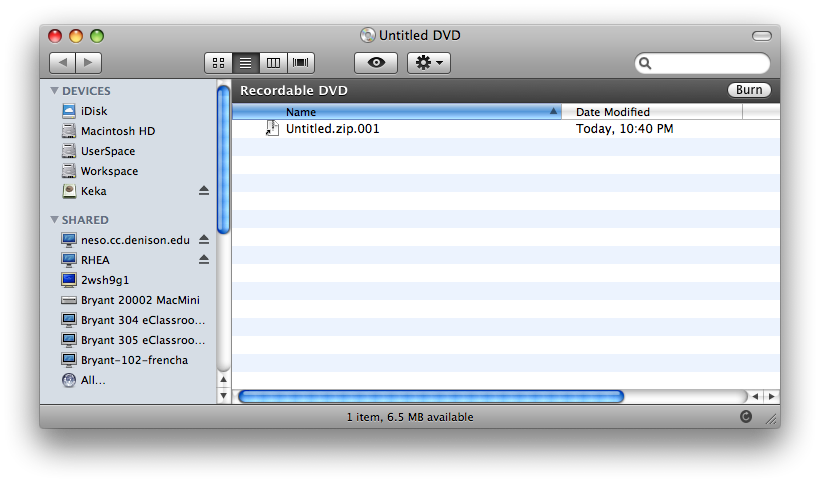This screenshot has height=483, width=820.
Task: Click sidebar scrollbar down arrow
Action: click(x=223, y=396)
